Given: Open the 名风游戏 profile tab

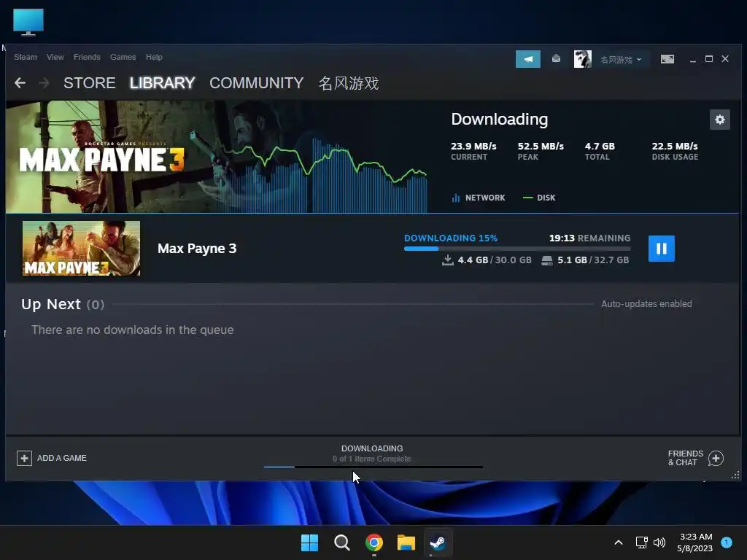Looking at the screenshot, I should tap(348, 83).
